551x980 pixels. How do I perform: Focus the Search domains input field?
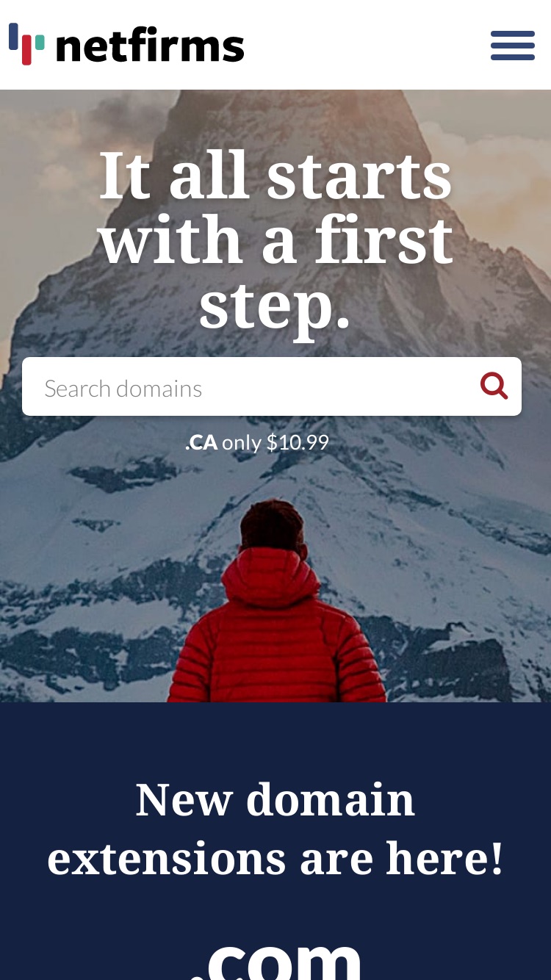tap(272, 386)
